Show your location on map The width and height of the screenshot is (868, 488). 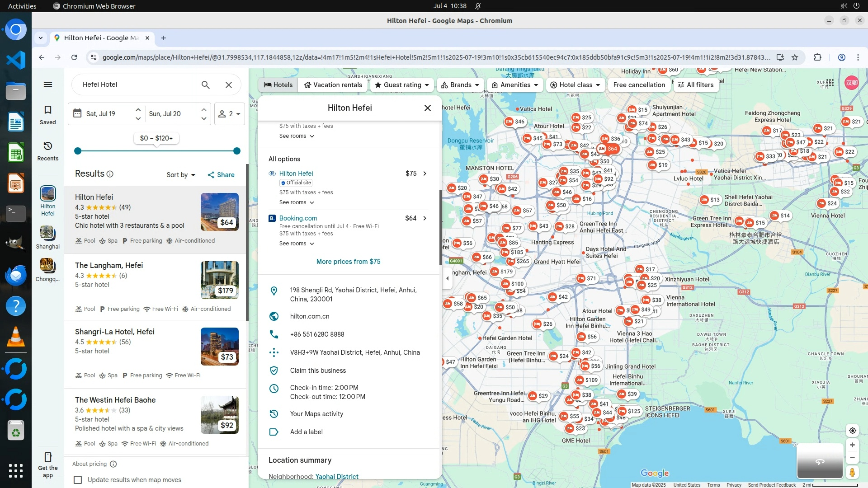[x=852, y=431]
